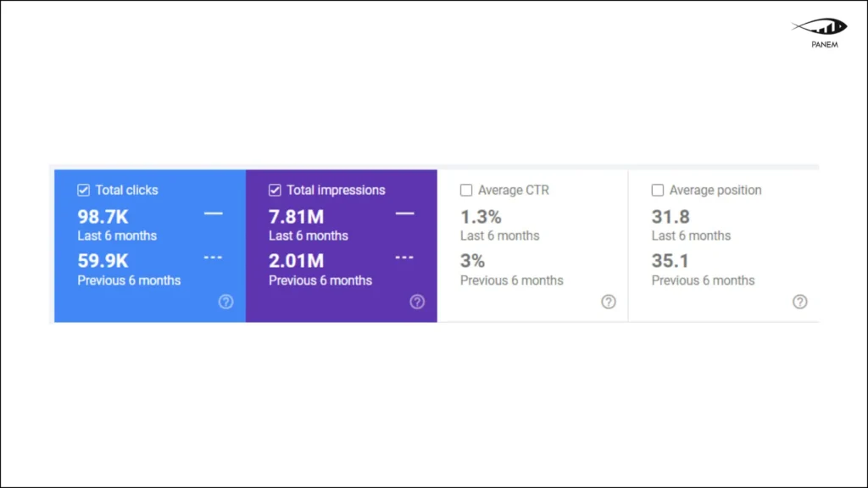Disable the Total impressions checkbox

pos(275,190)
